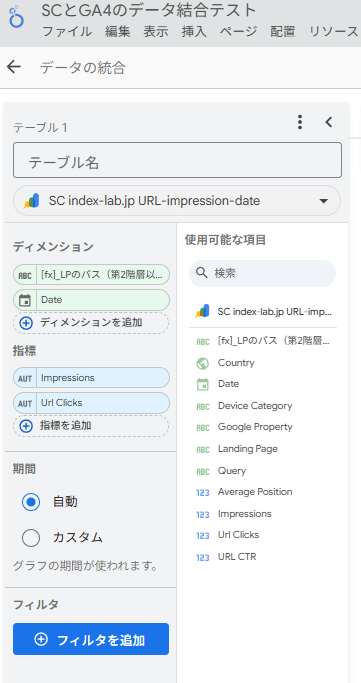Click ABC icon beside Landing Page
This screenshot has height=683, width=361.
coord(203,450)
